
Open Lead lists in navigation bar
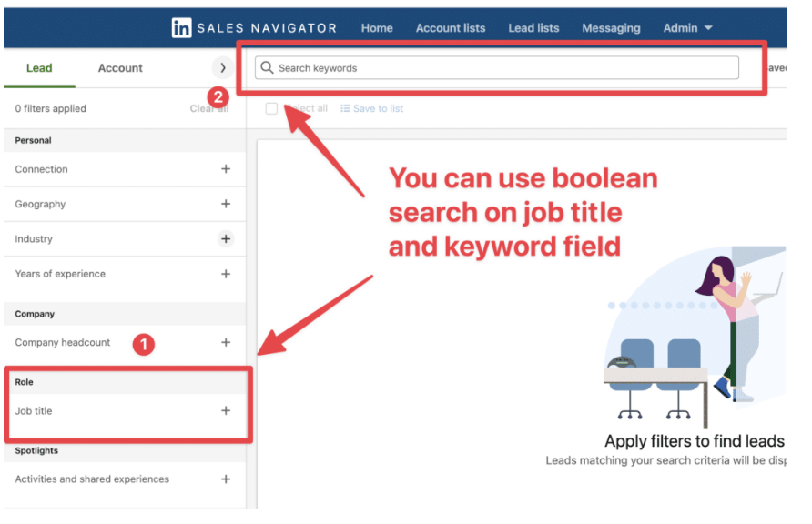[533, 28]
